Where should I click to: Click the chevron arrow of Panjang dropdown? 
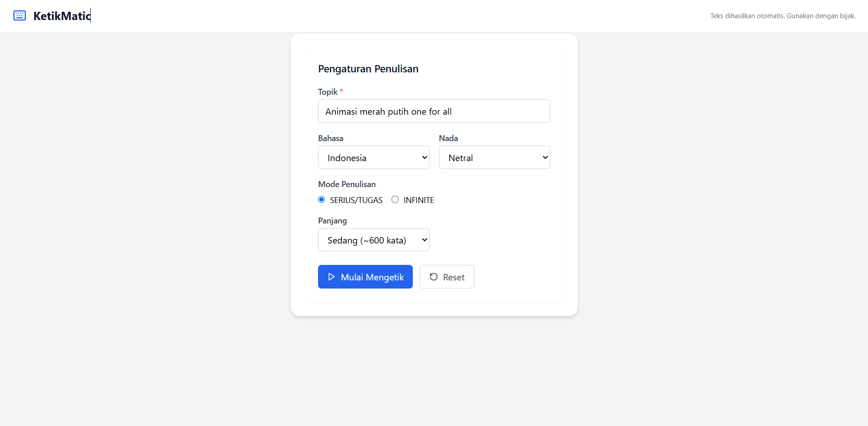coord(424,240)
